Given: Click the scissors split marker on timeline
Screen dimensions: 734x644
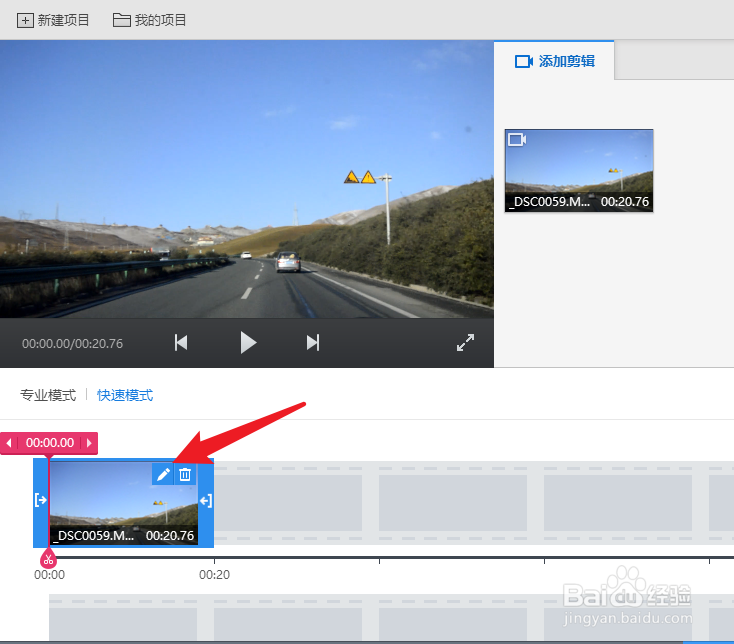Looking at the screenshot, I should [48, 559].
